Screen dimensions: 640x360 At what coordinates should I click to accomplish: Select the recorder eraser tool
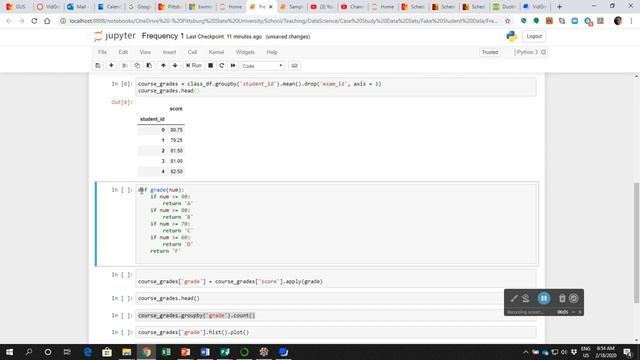pos(526,298)
